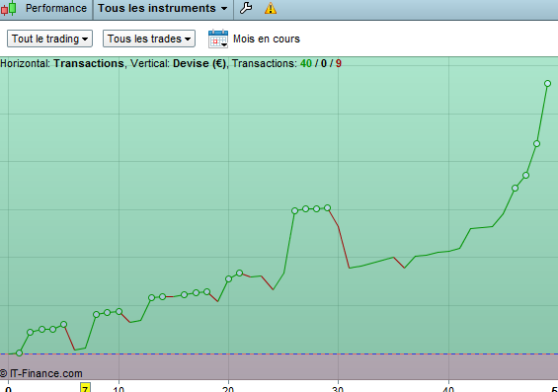558x392 pixels.
Task: Expand the Tous les instruments dropdown
Action: [163, 8]
